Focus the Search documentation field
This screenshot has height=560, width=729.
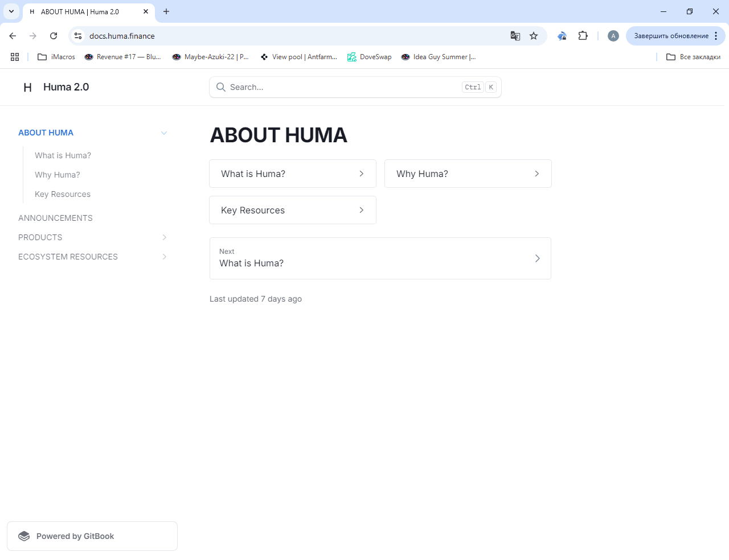point(355,87)
